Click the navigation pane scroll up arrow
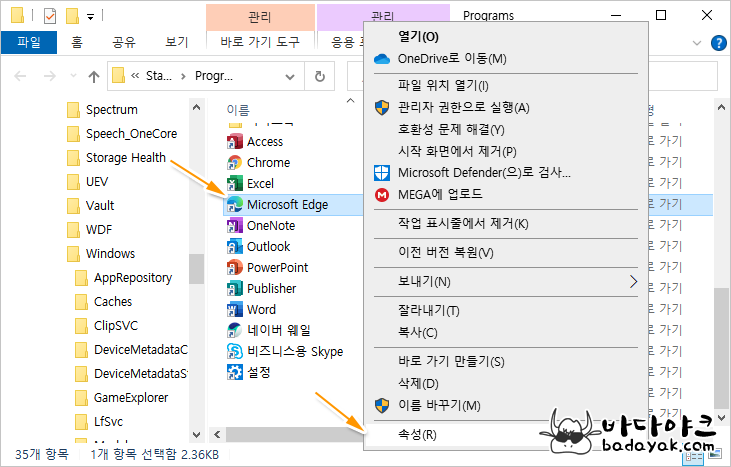731x467 pixels. tap(196, 107)
